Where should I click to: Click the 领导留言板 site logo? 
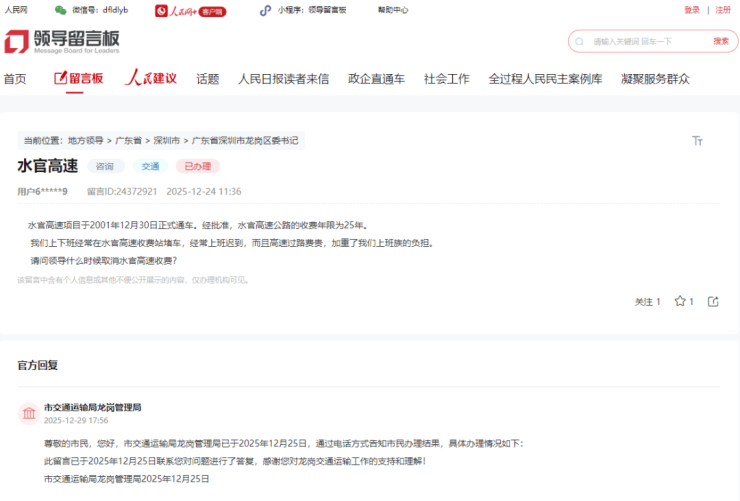pos(62,42)
